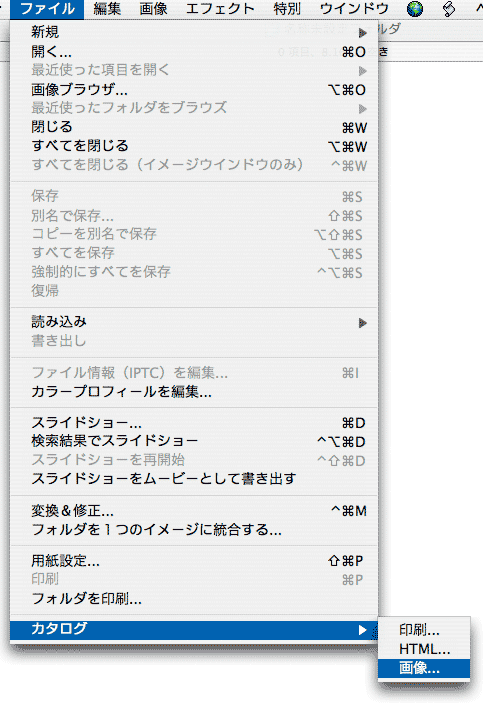Choose スライドショーをムービーとして書き出す item
This screenshot has height=704, width=483.
[x=194, y=479]
